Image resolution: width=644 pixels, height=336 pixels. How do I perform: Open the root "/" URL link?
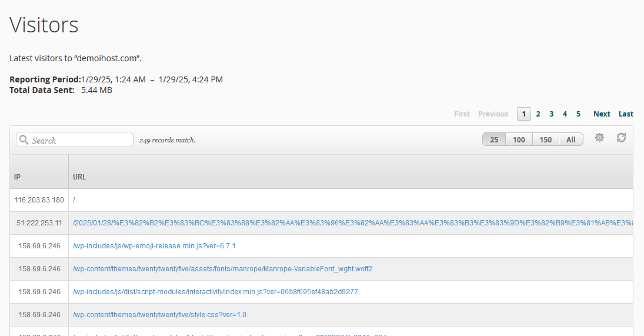point(74,200)
